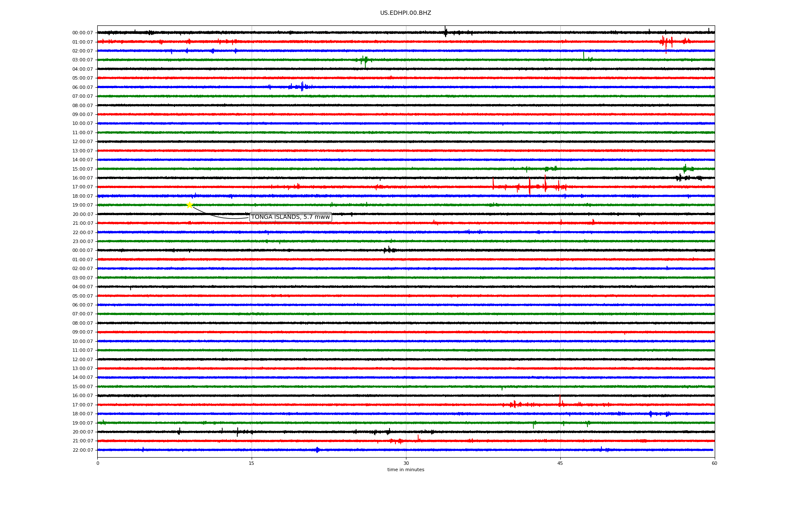The width and height of the screenshot is (812, 508).
Task: Click the first 00:00:07 trace label at the top
Action: [x=82, y=33]
